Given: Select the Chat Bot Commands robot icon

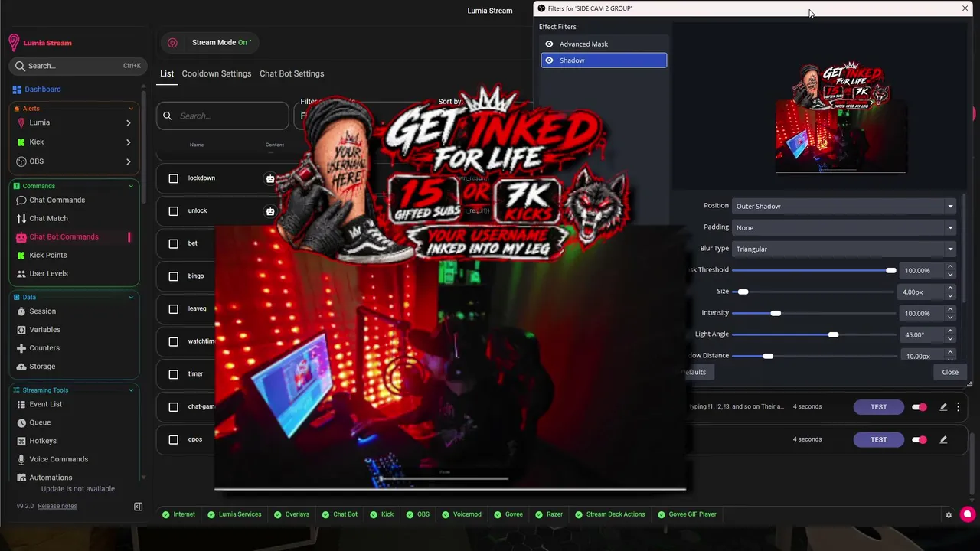Looking at the screenshot, I should tap(21, 237).
